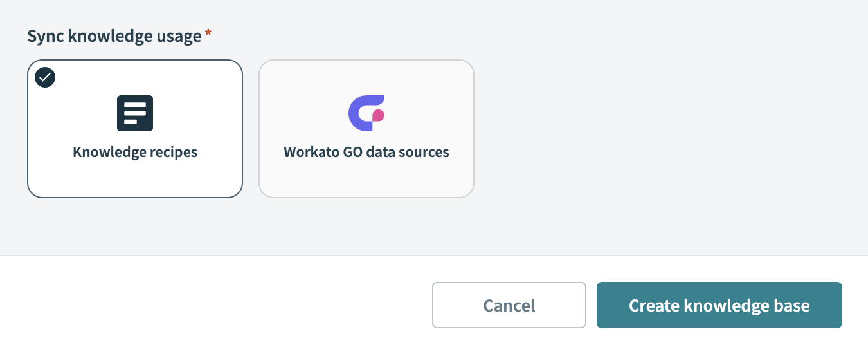Click the word "recipes" in first card label

[172, 153]
